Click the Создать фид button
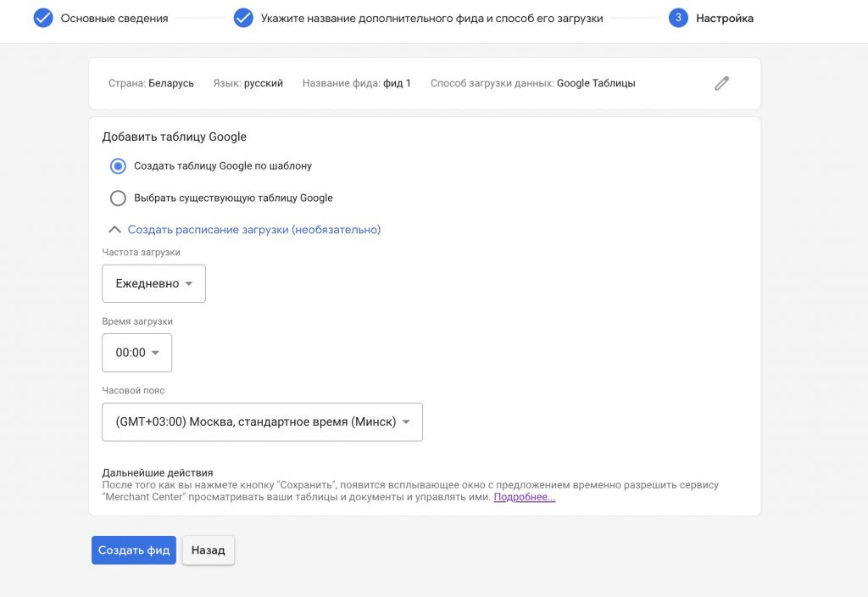This screenshot has width=868, height=597. (x=134, y=550)
